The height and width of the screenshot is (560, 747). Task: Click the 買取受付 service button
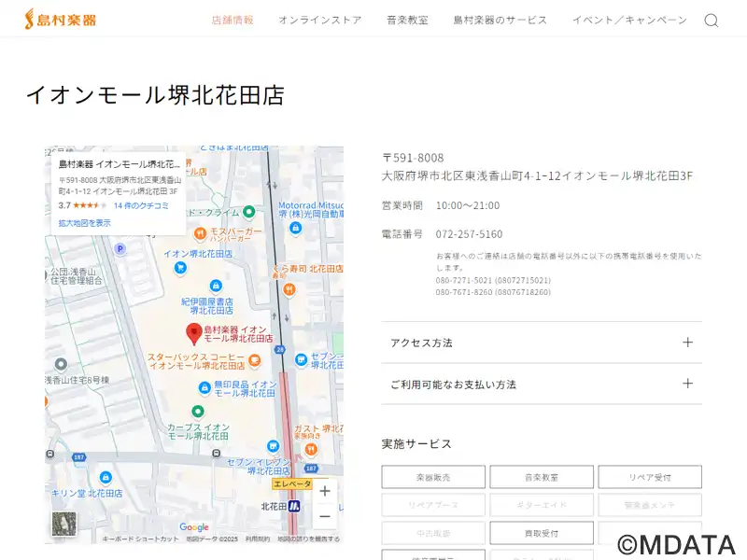[542, 533]
